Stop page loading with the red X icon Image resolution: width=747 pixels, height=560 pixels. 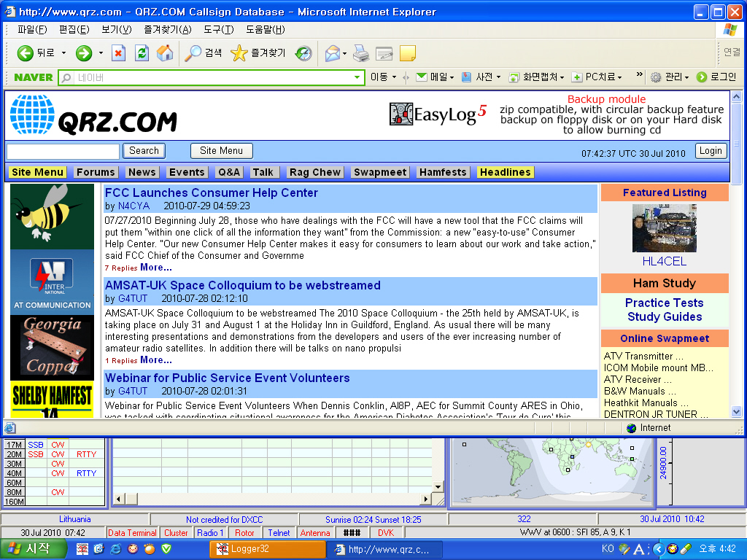(119, 52)
